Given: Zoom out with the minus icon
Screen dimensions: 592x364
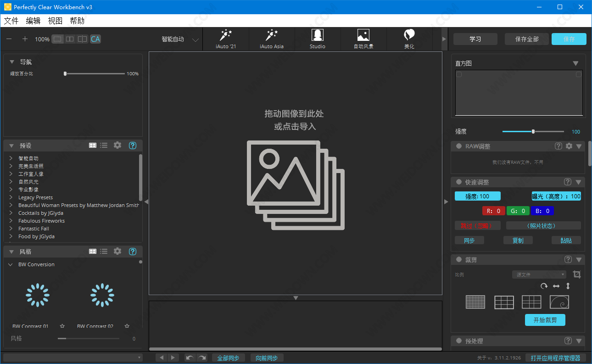Looking at the screenshot, I should pyautogui.click(x=9, y=39).
